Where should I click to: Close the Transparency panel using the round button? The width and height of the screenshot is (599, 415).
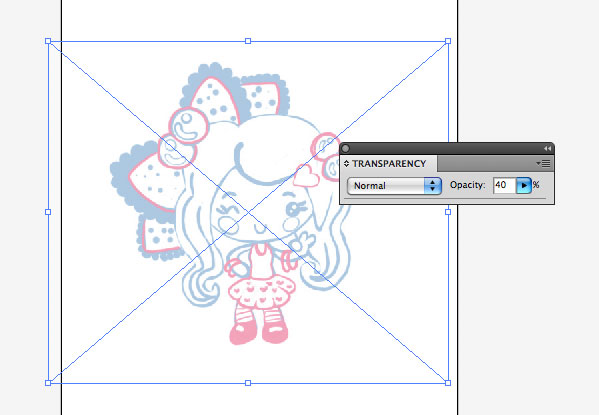tap(345, 148)
